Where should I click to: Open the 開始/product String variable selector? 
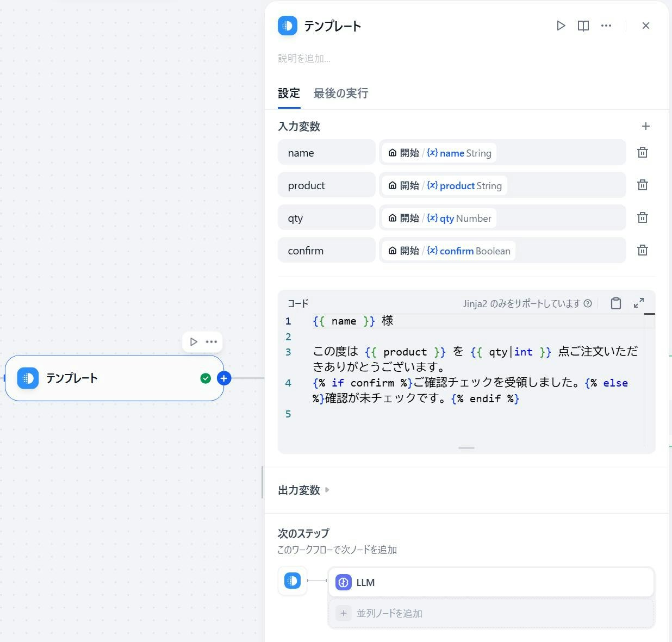[502, 185]
